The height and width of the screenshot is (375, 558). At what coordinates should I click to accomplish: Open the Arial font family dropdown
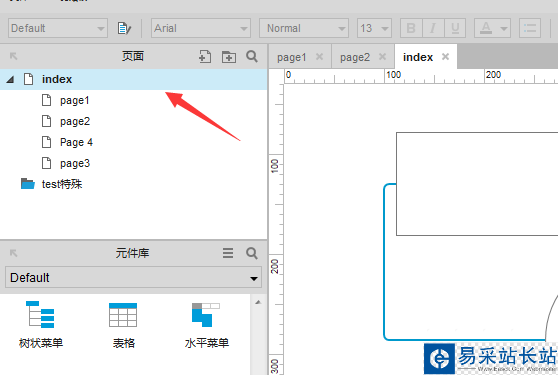click(x=201, y=28)
